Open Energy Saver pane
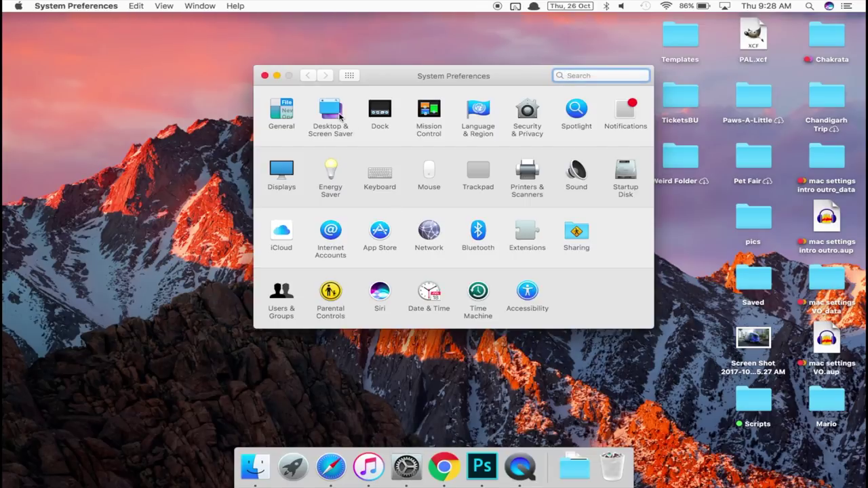The height and width of the screenshot is (488, 868). point(330,178)
